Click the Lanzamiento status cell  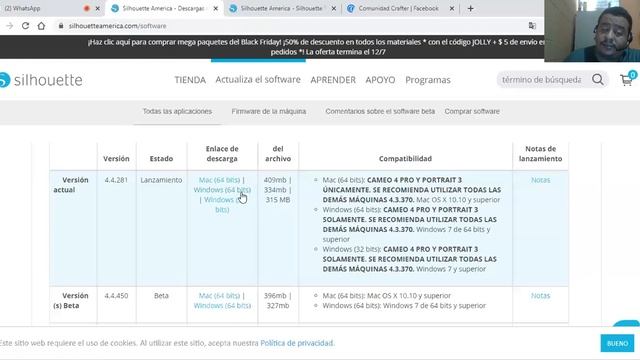point(161,180)
